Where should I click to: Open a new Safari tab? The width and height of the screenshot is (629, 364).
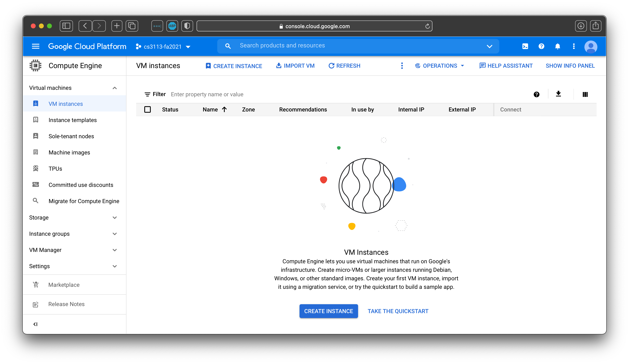coord(117,26)
